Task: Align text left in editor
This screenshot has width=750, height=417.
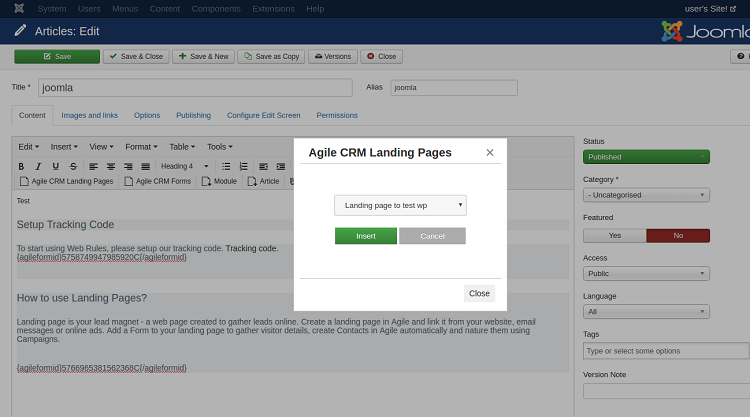Action: point(93,166)
